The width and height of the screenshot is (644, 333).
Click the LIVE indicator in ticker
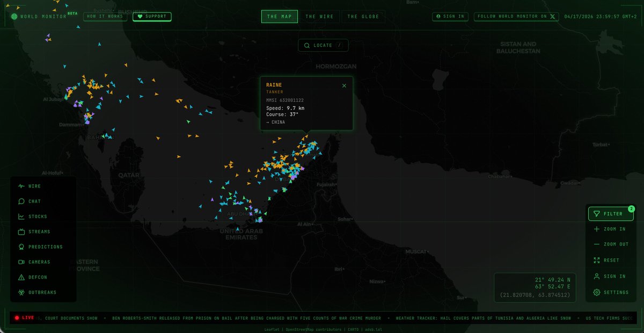point(24,318)
